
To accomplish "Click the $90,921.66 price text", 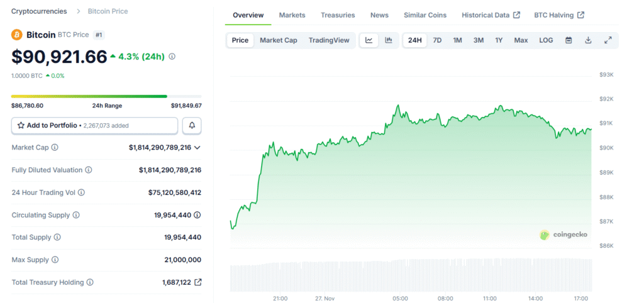I will 59,57.
